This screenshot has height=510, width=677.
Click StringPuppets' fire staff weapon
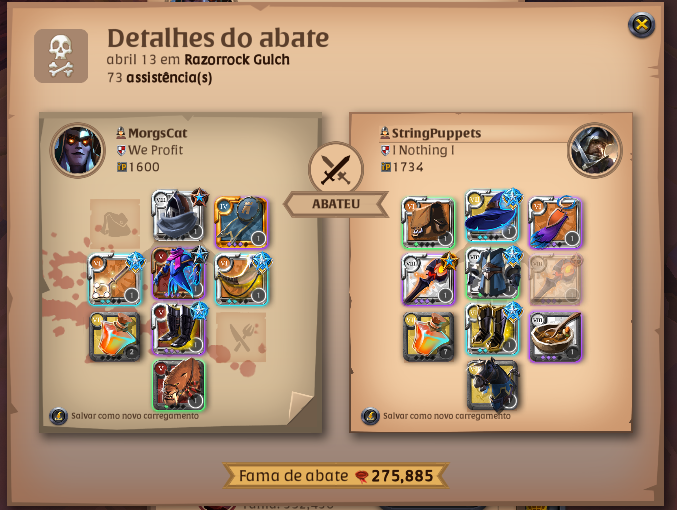coord(429,279)
